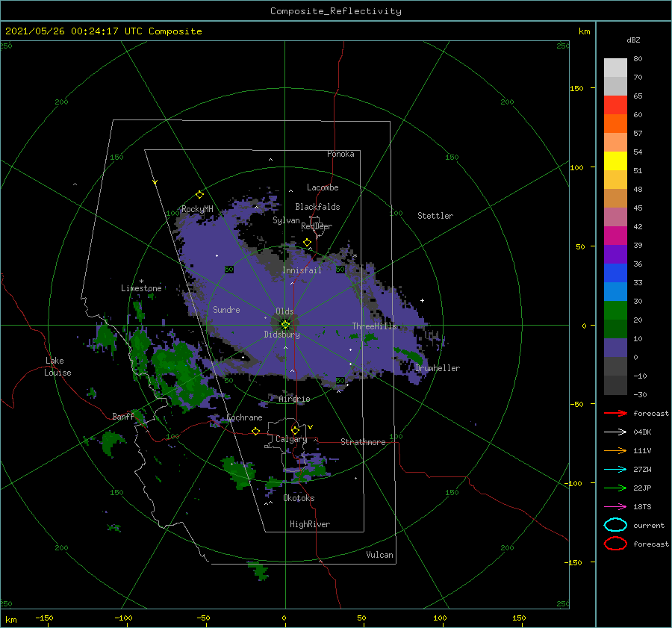The image size is (672, 628).
Task: Click the cyan 27ZW arrow legend icon
Action: click(615, 470)
